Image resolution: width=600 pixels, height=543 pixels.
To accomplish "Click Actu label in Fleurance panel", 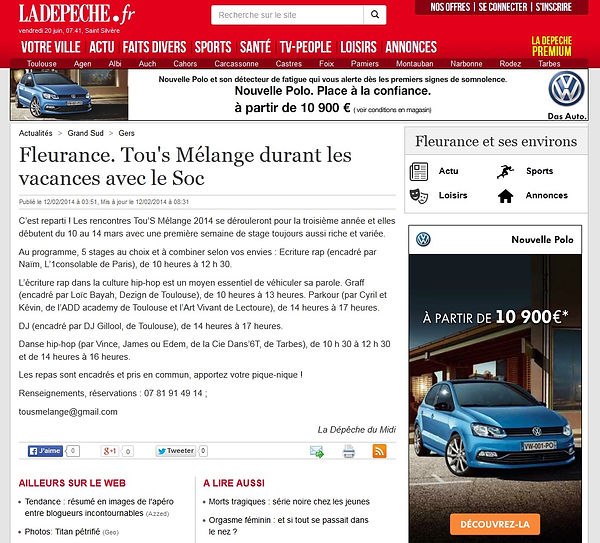I will point(448,171).
